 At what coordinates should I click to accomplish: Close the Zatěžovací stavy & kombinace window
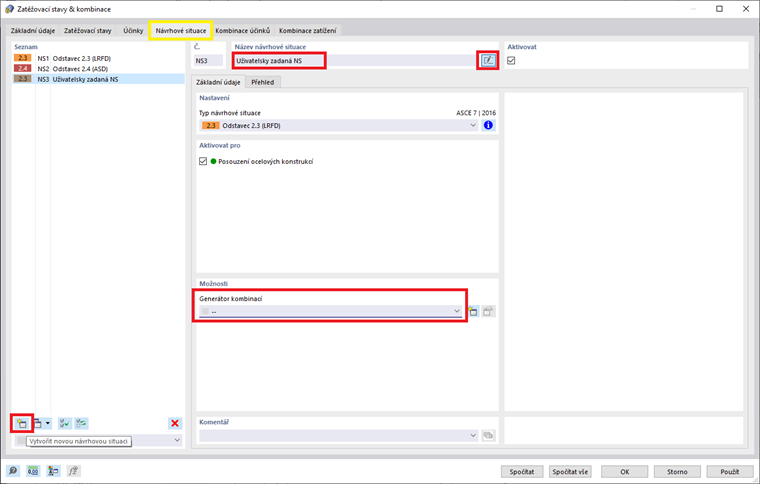746,9
